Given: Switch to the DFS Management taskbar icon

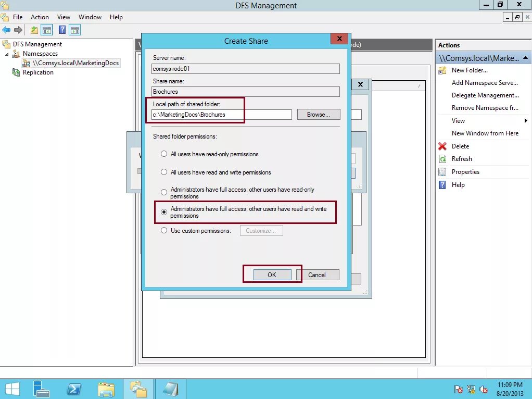Looking at the screenshot, I should [138, 389].
